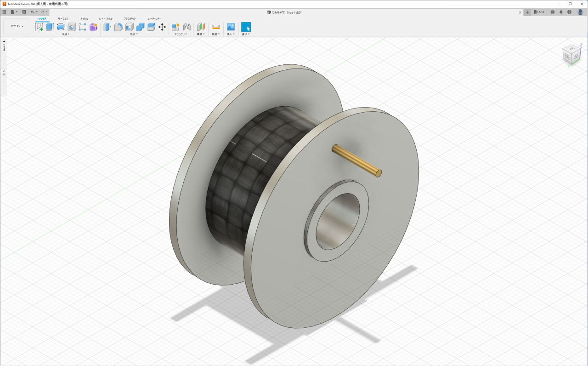
Task: Open the help question mark icon
Action: (570, 12)
